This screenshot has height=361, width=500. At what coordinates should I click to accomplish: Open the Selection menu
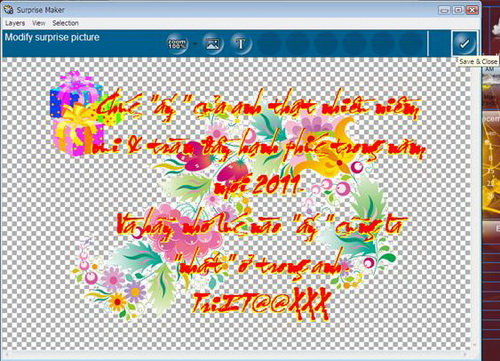[65, 23]
